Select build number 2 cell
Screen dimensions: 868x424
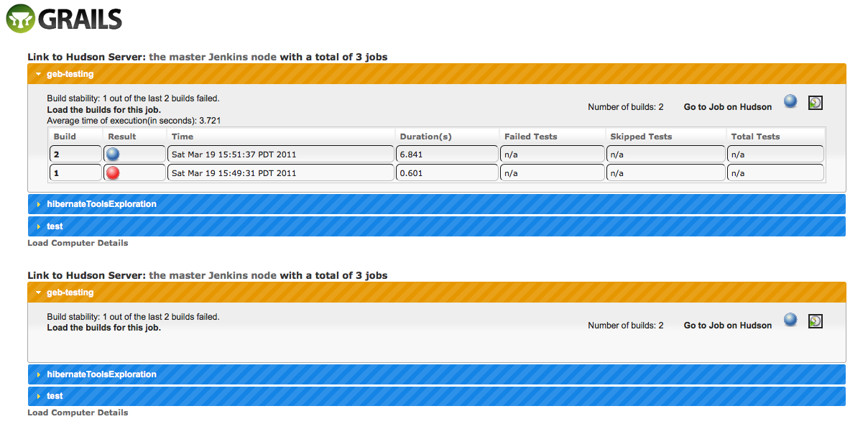coord(75,154)
